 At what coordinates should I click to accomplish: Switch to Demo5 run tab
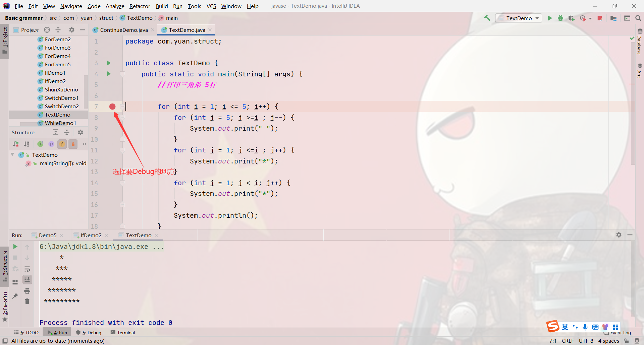[47, 235]
